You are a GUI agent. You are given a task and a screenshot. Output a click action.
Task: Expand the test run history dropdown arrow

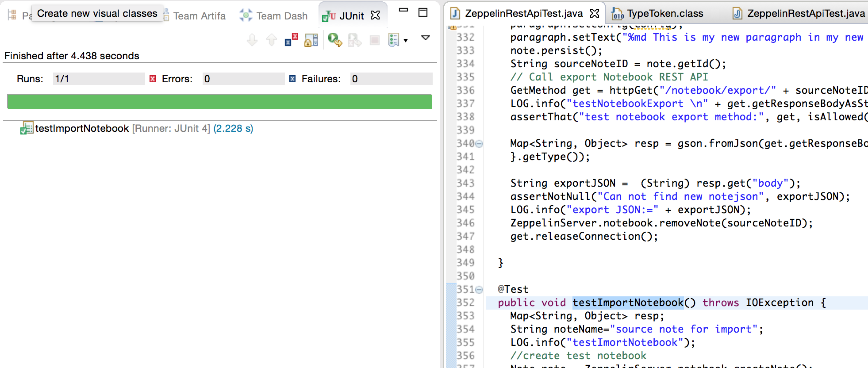(406, 41)
